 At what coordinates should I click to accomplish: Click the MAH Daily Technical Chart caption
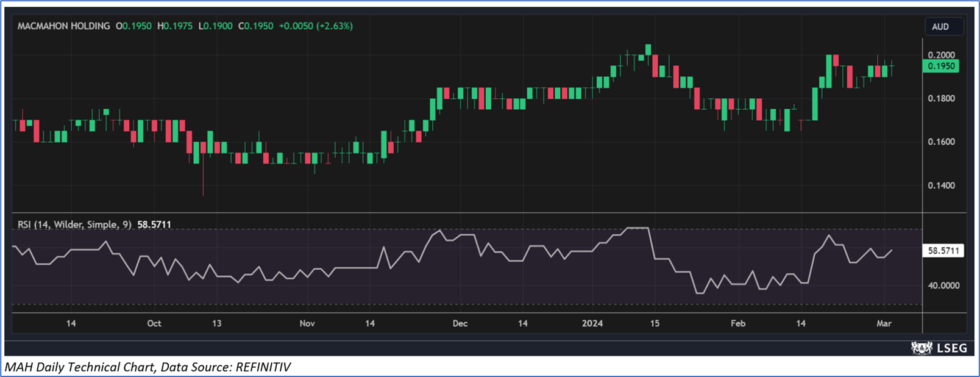147,367
